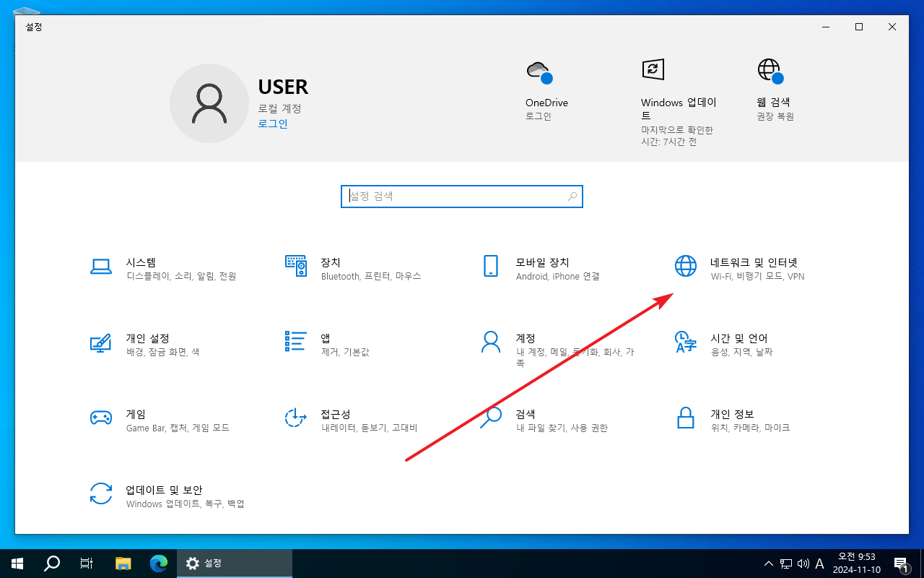This screenshot has width=924, height=578.
Task: Open the 앱 list icon
Action: pos(296,342)
